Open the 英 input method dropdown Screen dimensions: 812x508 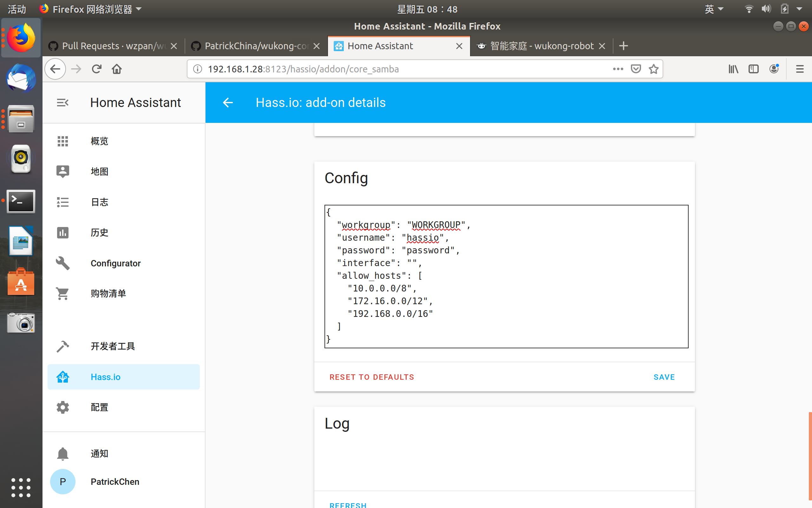click(x=714, y=9)
